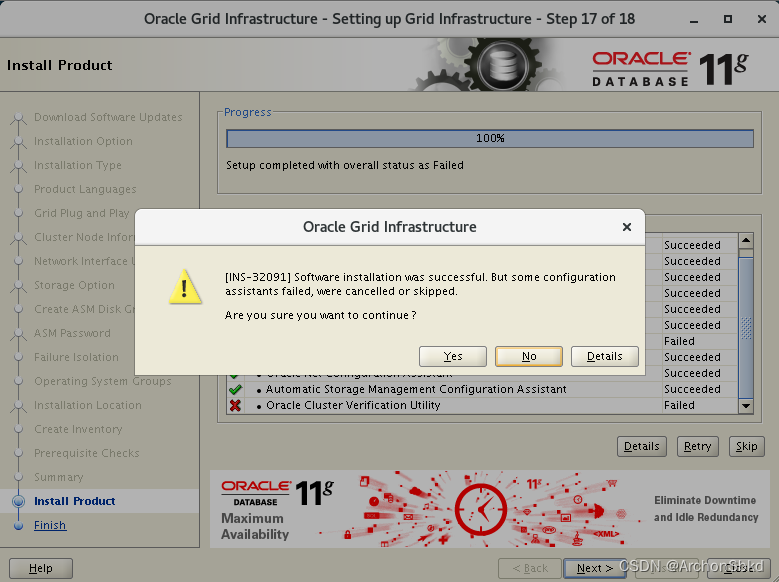The height and width of the screenshot is (582, 779).
Task: Click the Details button below task list
Action: [x=641, y=446]
